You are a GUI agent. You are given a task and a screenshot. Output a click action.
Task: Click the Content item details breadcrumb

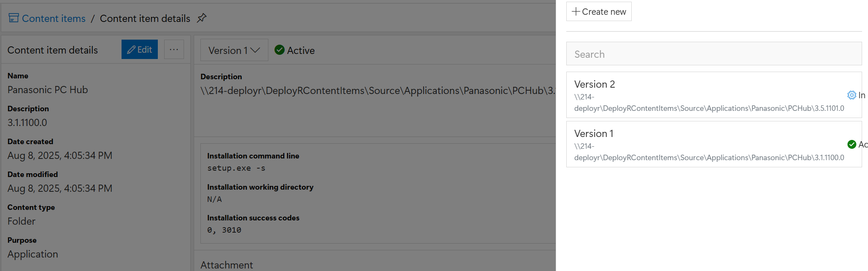[x=145, y=19]
